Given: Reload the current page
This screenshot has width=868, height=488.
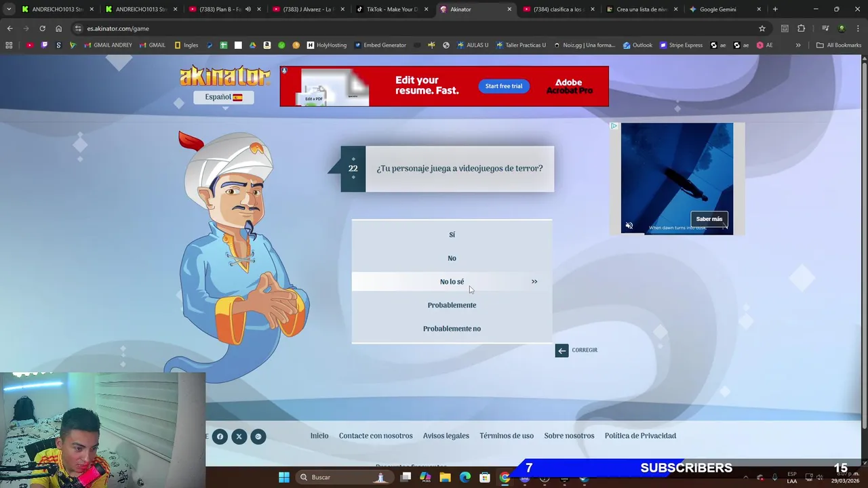Looking at the screenshot, I should (42, 28).
